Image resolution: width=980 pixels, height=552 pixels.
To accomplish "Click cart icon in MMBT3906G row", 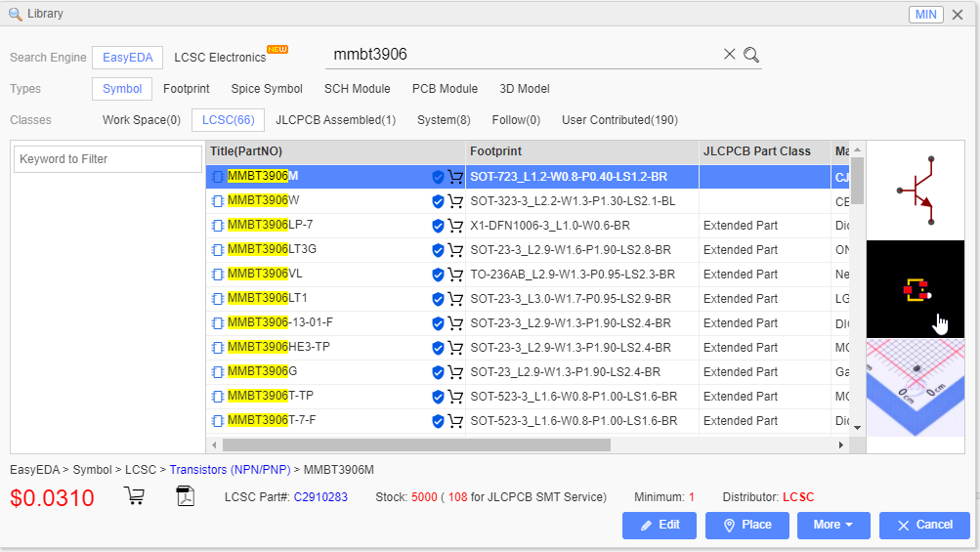I will (455, 372).
